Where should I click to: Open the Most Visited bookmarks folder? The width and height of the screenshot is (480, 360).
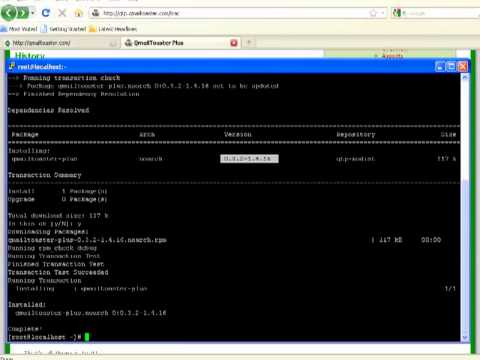[19, 29]
